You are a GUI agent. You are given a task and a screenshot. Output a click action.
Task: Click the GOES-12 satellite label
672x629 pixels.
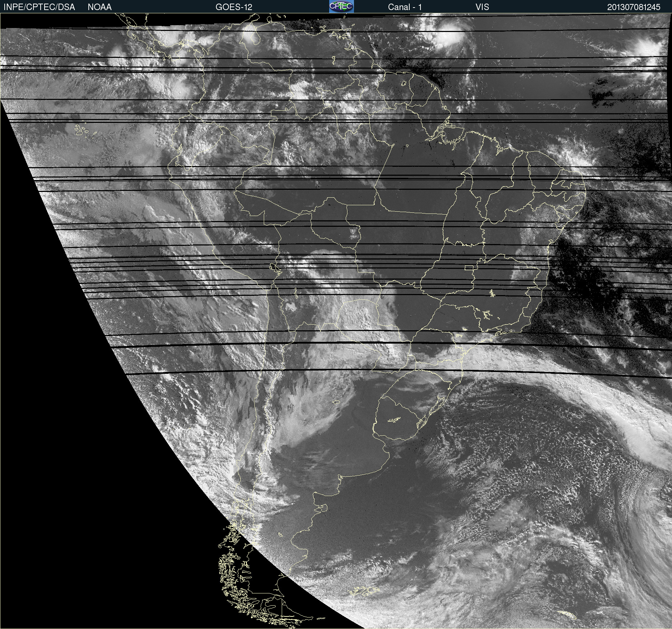pyautogui.click(x=234, y=7)
